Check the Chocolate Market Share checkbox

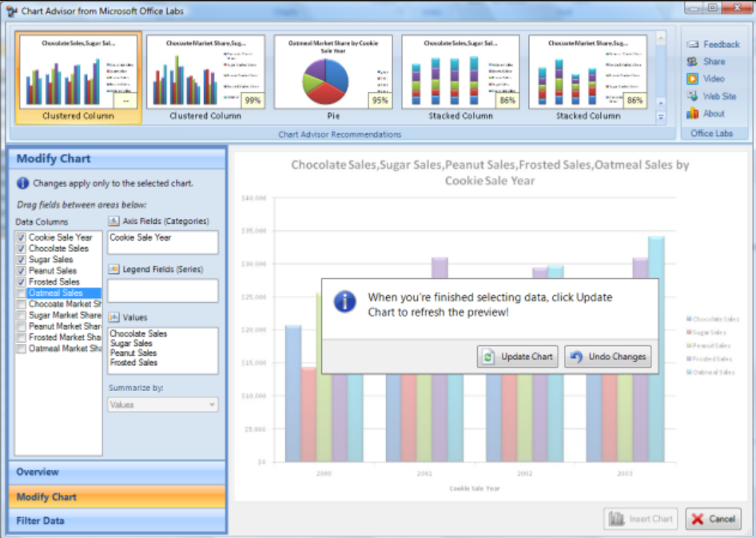click(22, 305)
